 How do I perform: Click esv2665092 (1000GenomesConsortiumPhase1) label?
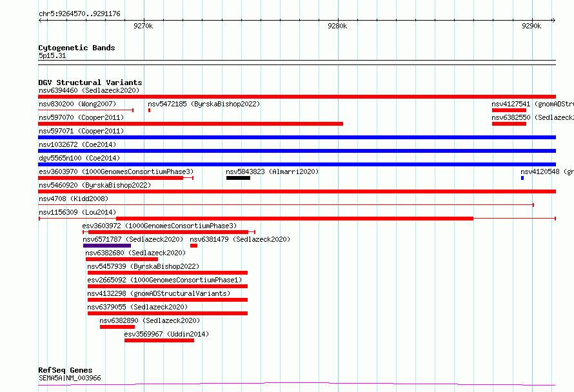tap(164, 280)
